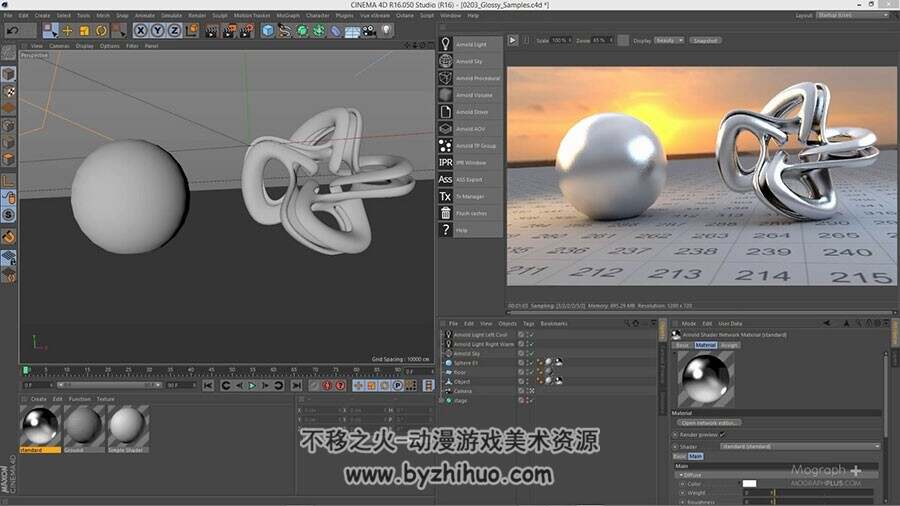Viewport: 900px width, 506px height.
Task: Create an Arnold Volume object
Action: pos(470,95)
